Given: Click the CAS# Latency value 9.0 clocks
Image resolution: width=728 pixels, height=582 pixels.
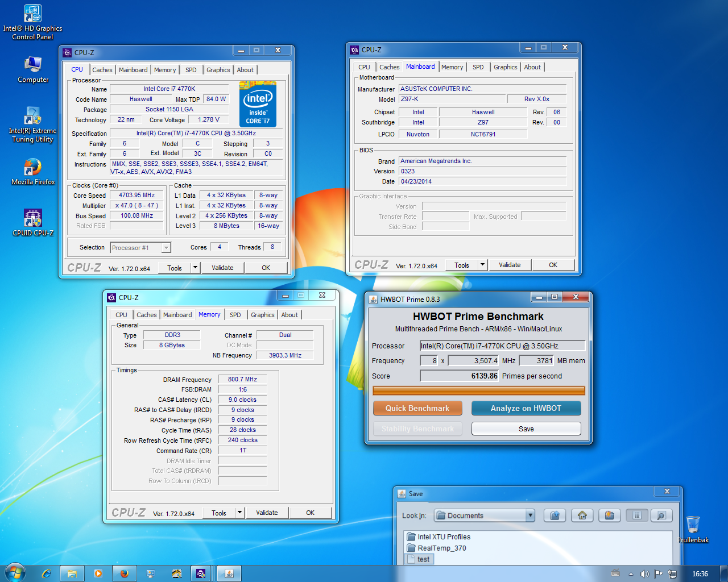Looking at the screenshot, I should tap(243, 400).
